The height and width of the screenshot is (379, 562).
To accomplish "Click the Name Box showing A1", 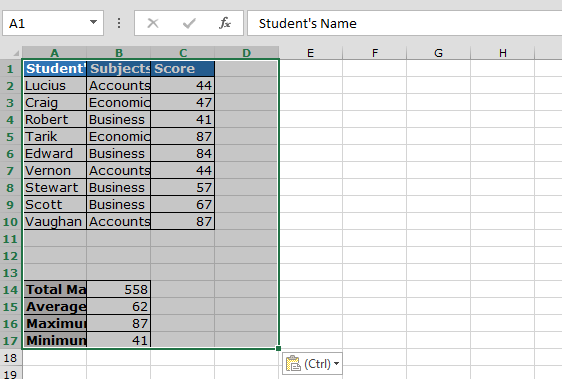I will click(53, 23).
